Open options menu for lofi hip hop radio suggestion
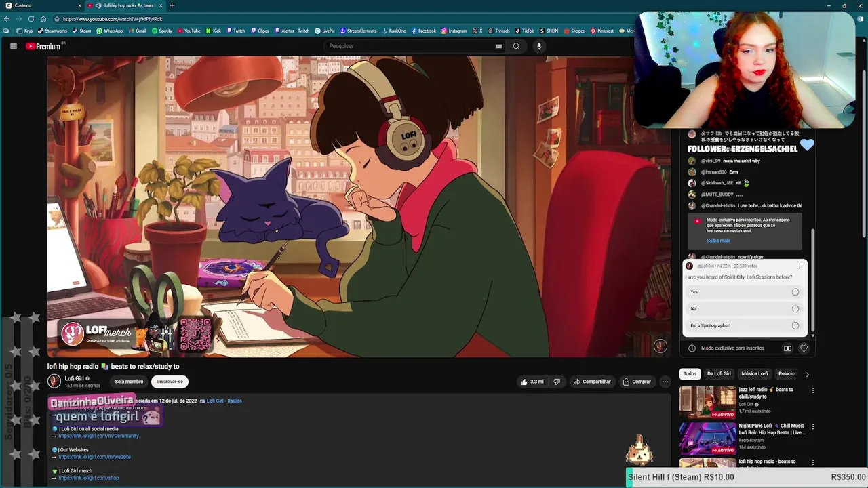 pyautogui.click(x=812, y=462)
